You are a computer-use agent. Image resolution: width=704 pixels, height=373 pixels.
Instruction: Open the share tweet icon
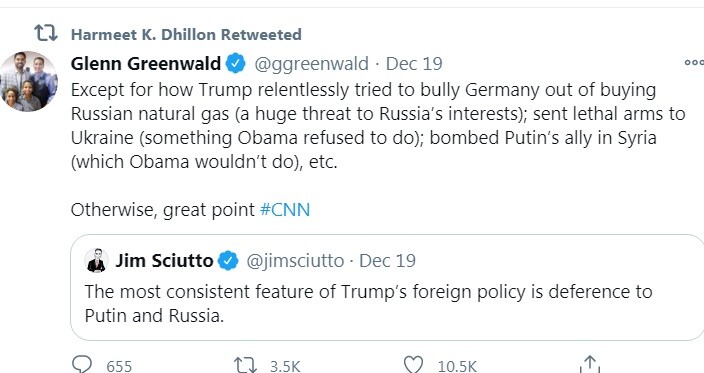point(590,364)
